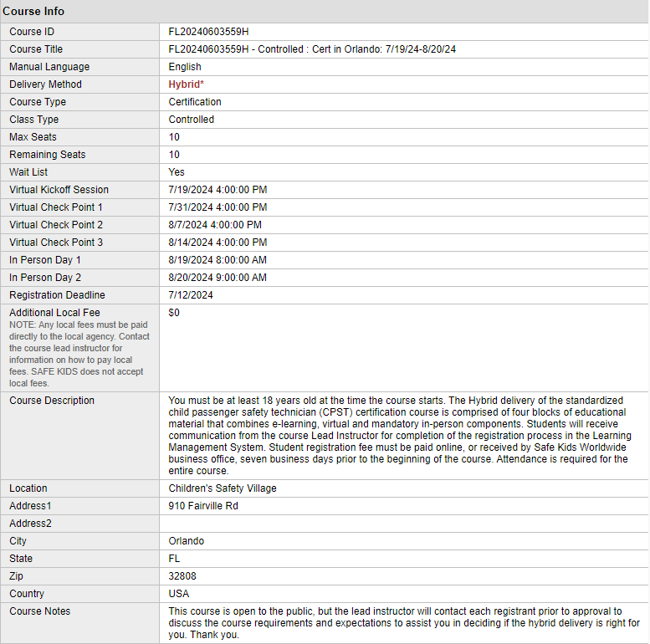
Task: Click the Wait List value Yes
Action: [x=177, y=172]
